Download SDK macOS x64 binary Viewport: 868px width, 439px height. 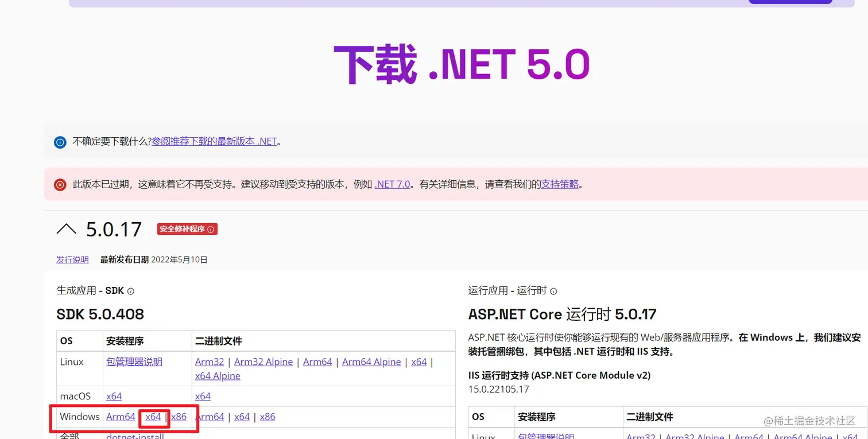203,397
